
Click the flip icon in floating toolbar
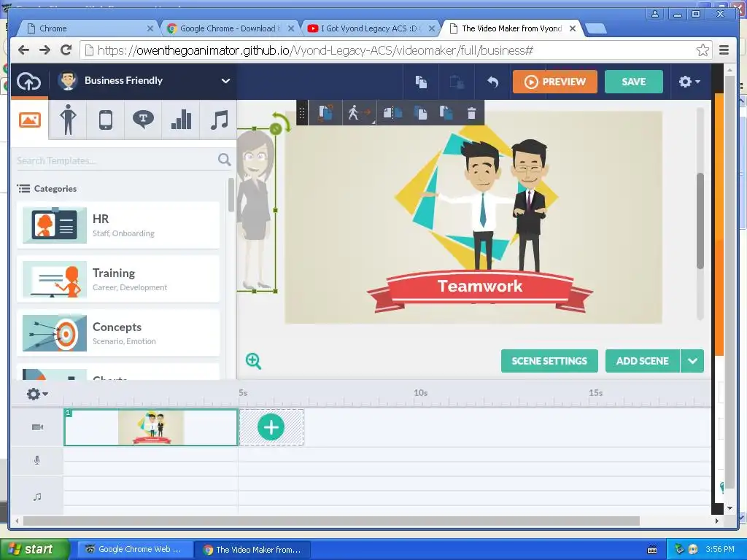(x=392, y=113)
